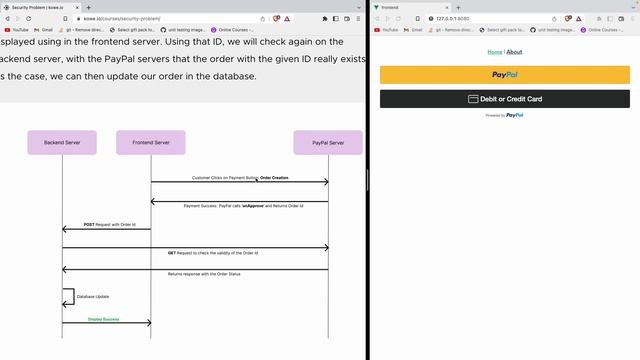
Task: Reload the frontend page in right window
Action: (398, 19)
